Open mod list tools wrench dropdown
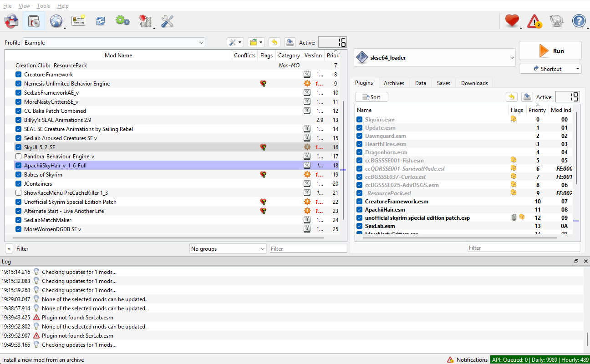Image resolution: width=590 pixels, height=364 pixels. (x=235, y=42)
